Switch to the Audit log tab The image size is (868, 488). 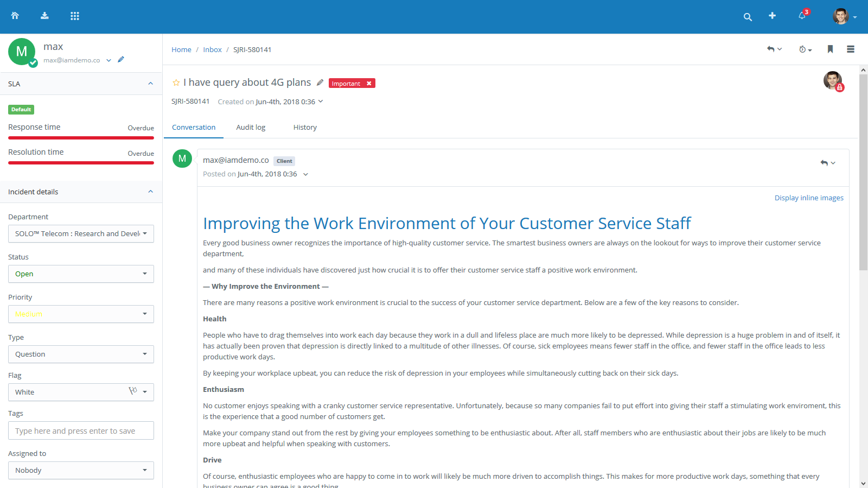click(x=251, y=128)
